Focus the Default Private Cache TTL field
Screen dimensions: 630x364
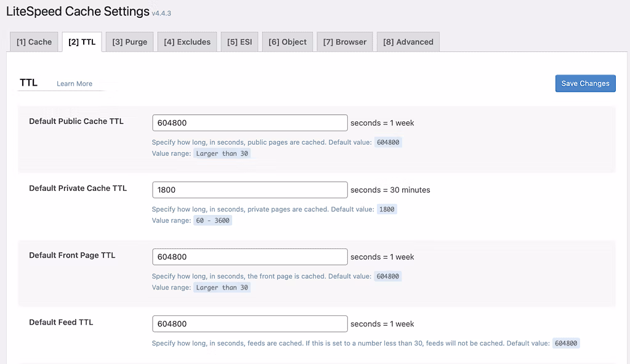click(x=250, y=190)
